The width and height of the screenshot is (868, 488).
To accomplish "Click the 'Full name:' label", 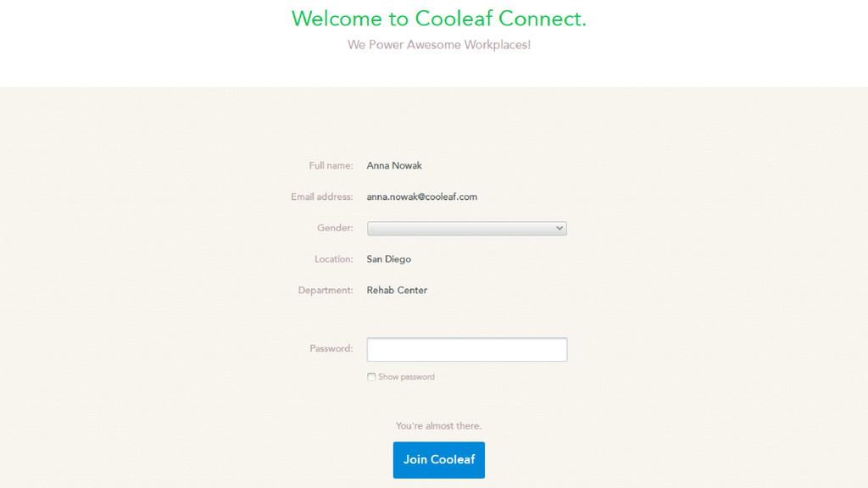I will 331,165.
